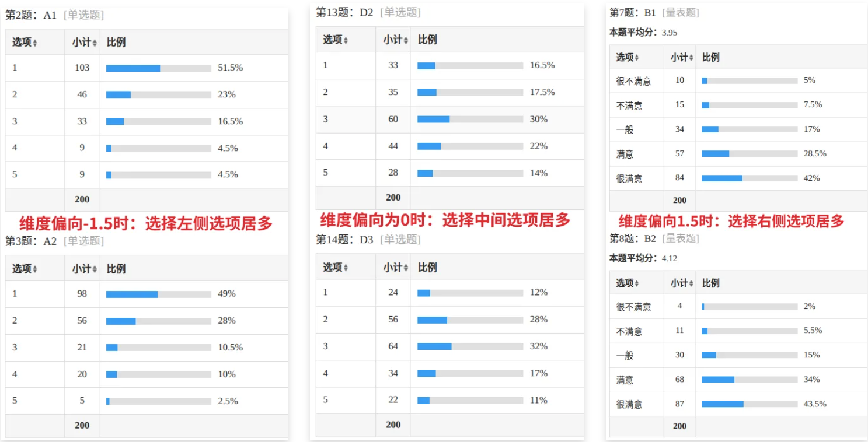This screenshot has height=442, width=868.
Task: Click the total 200 cell in D3 table
Action: 393,425
